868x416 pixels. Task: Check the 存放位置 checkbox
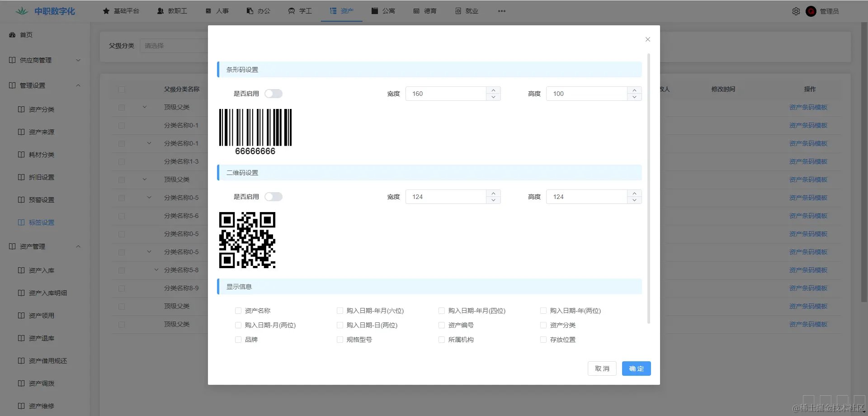click(543, 340)
